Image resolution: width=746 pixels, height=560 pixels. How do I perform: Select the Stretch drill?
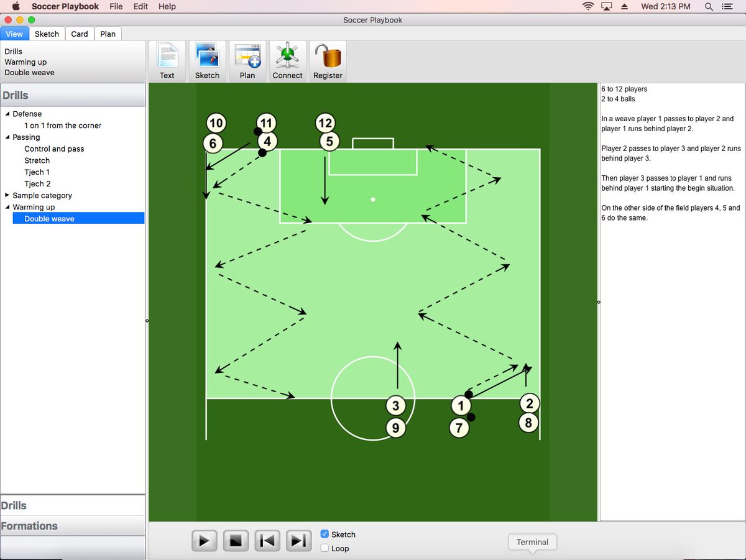click(x=37, y=160)
